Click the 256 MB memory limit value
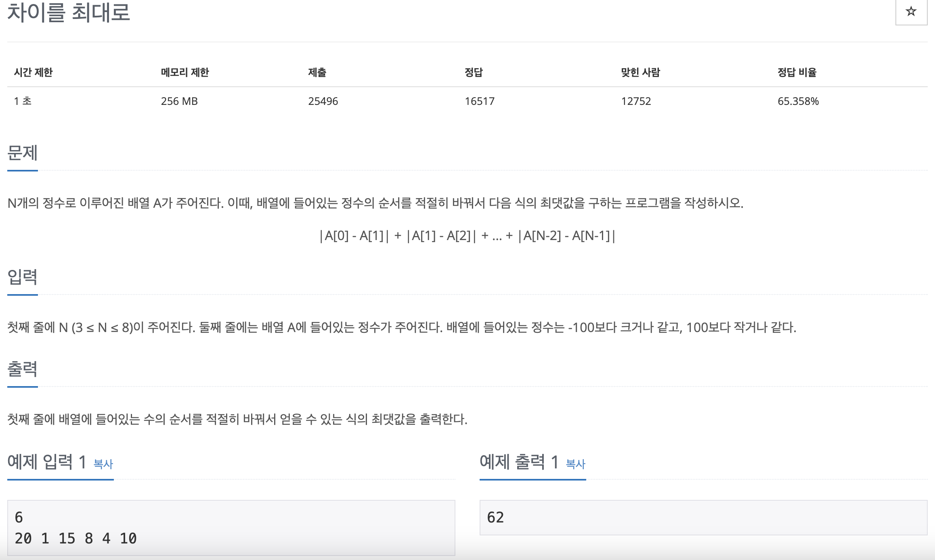 click(x=179, y=101)
